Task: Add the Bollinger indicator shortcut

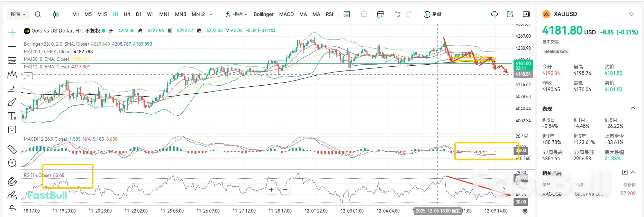Action: click(x=263, y=14)
